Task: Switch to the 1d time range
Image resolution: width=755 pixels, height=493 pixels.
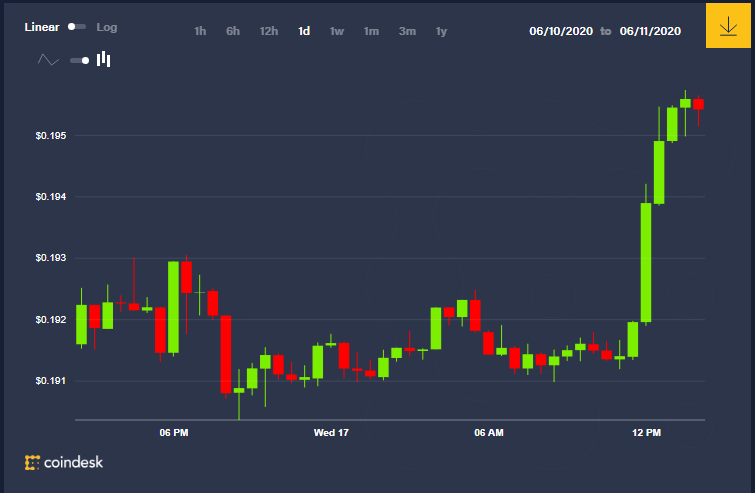Action: coord(304,31)
